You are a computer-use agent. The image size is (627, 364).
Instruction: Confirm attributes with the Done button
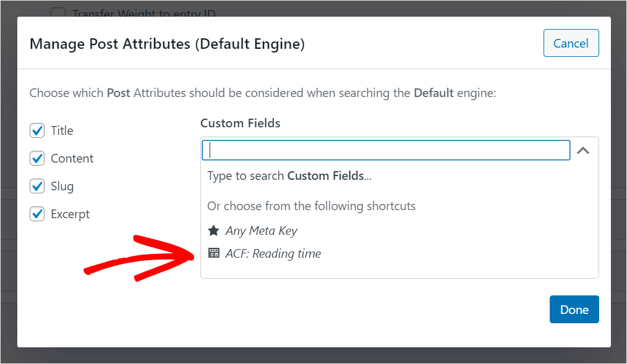tap(574, 309)
